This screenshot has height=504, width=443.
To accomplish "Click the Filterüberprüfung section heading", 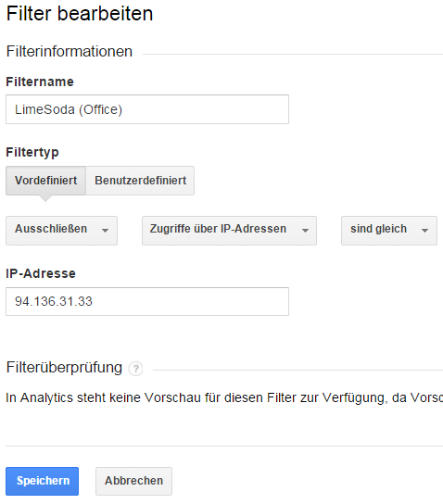I will tap(64, 368).
